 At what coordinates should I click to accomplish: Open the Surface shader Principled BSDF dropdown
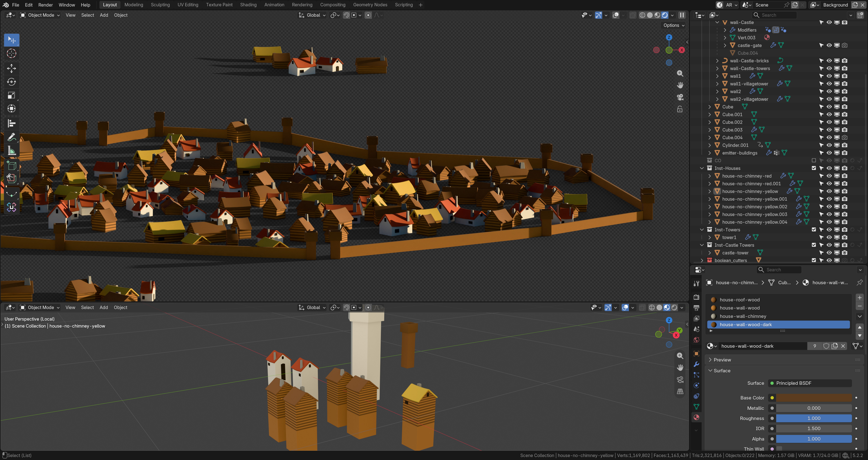pos(810,383)
